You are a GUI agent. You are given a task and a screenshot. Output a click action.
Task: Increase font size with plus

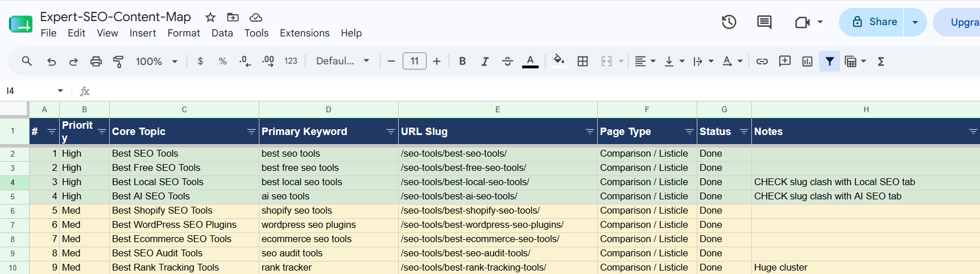(437, 61)
